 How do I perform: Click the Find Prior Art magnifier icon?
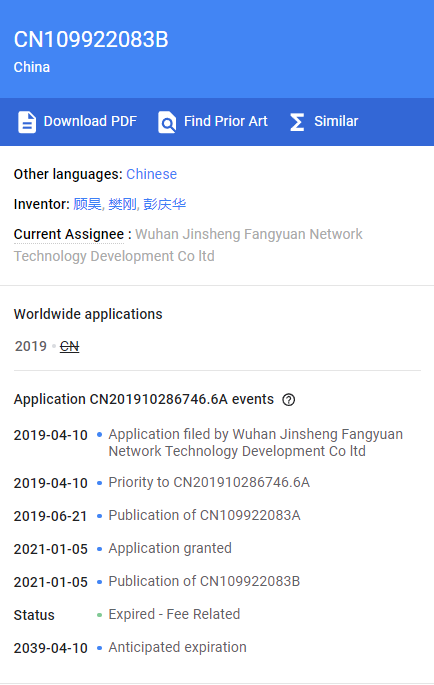coord(167,122)
